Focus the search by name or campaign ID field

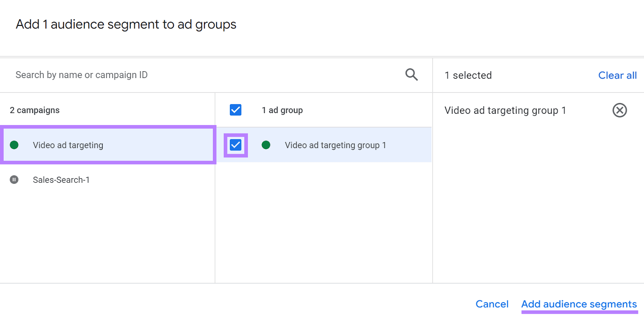(201, 75)
